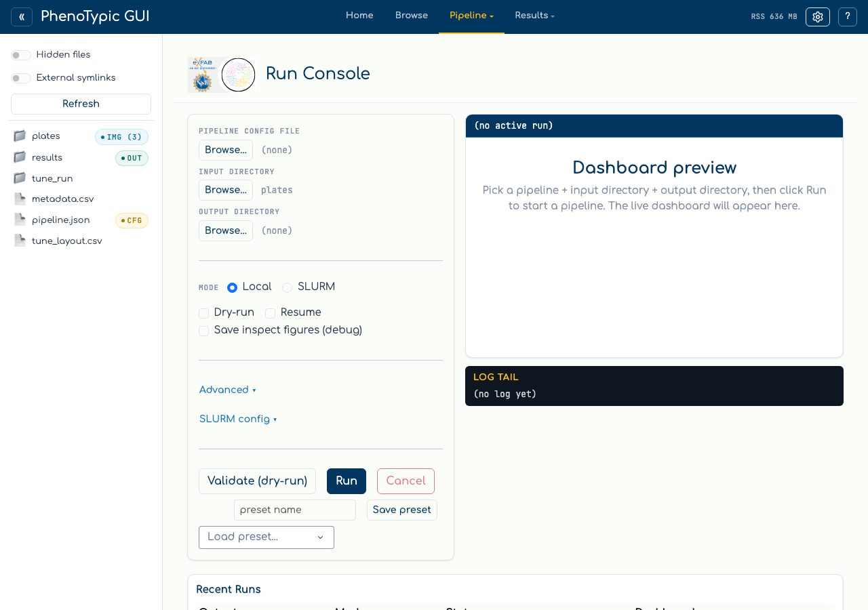Focus the preset name input field
The width and height of the screenshot is (868, 610).
pyautogui.click(x=295, y=510)
